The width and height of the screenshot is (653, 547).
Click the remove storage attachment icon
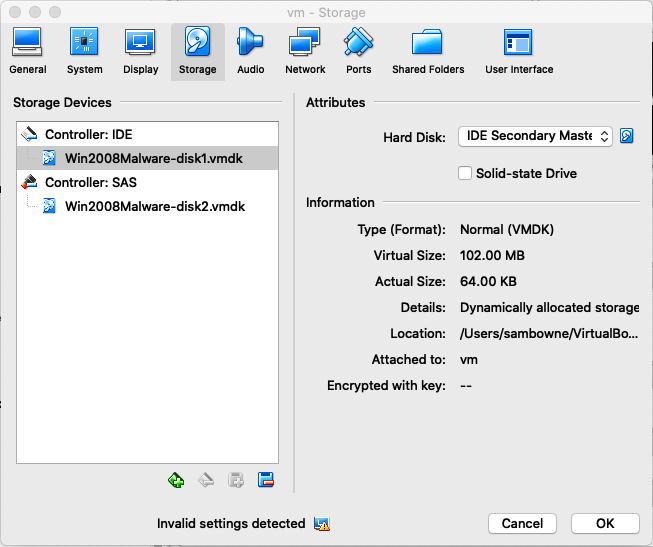tap(266, 480)
